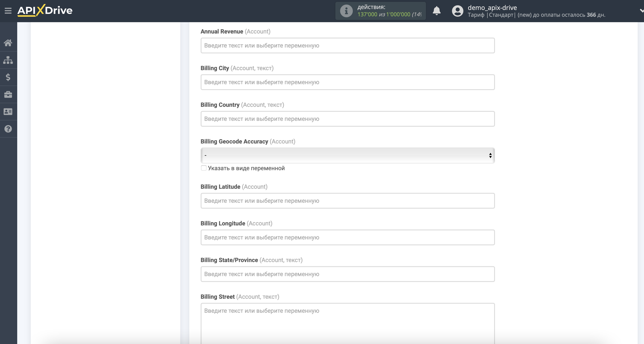Image resolution: width=644 pixels, height=344 pixels.
Task: Expand the account menu chevron
Action: point(642,11)
